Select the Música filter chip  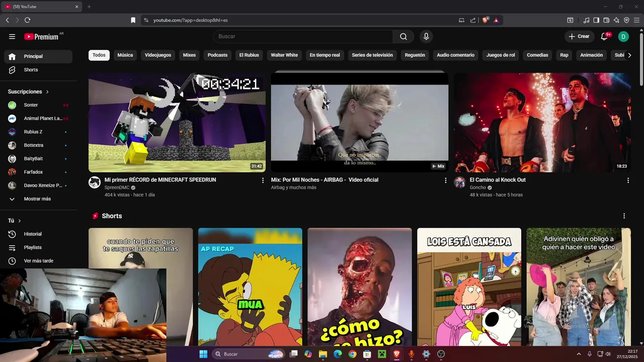[x=125, y=55]
